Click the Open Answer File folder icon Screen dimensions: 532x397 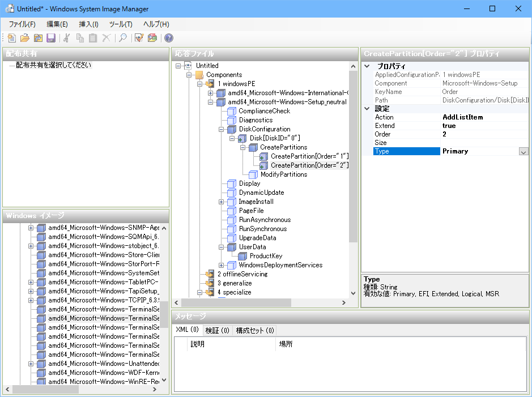[25, 38]
